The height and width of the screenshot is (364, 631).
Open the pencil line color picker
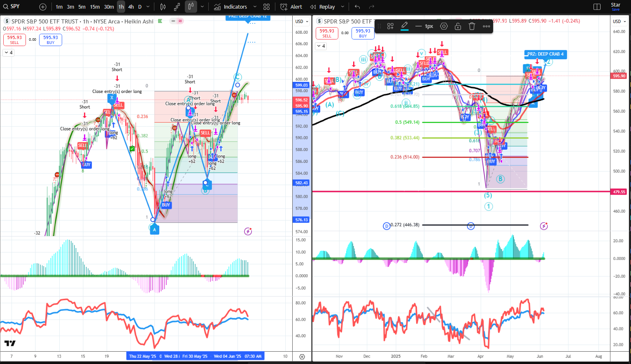(405, 26)
